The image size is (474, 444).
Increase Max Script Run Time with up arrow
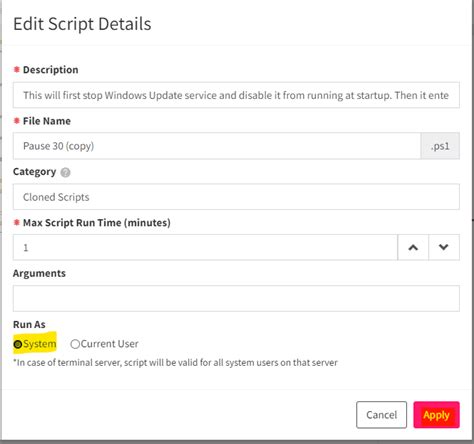pos(413,247)
